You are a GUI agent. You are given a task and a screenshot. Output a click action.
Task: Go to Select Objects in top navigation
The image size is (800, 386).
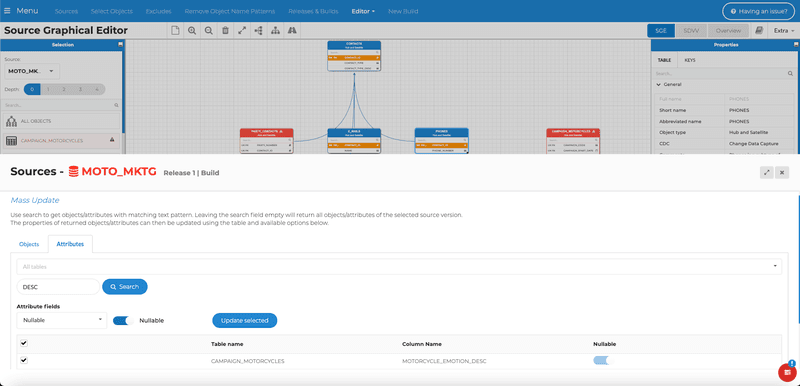click(112, 11)
